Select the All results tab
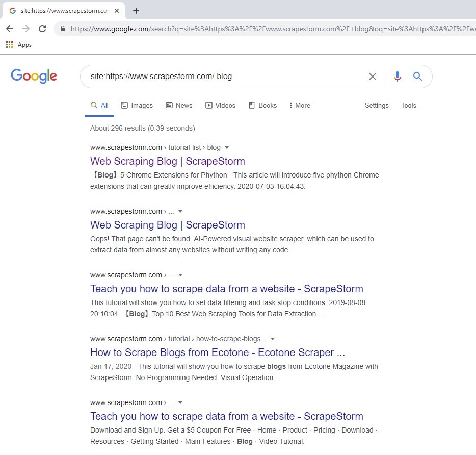The height and width of the screenshot is (455, 476). click(99, 105)
